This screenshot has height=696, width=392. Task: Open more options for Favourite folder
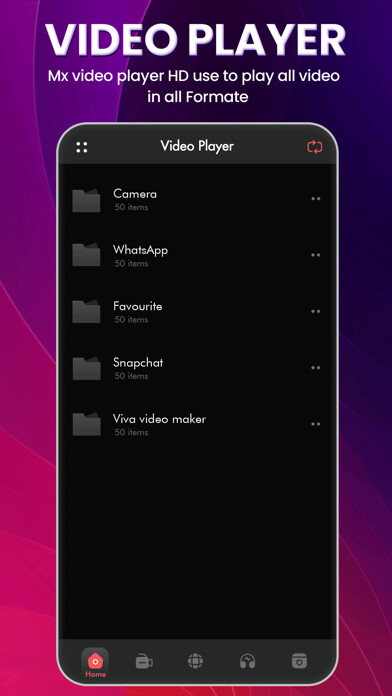point(316,312)
